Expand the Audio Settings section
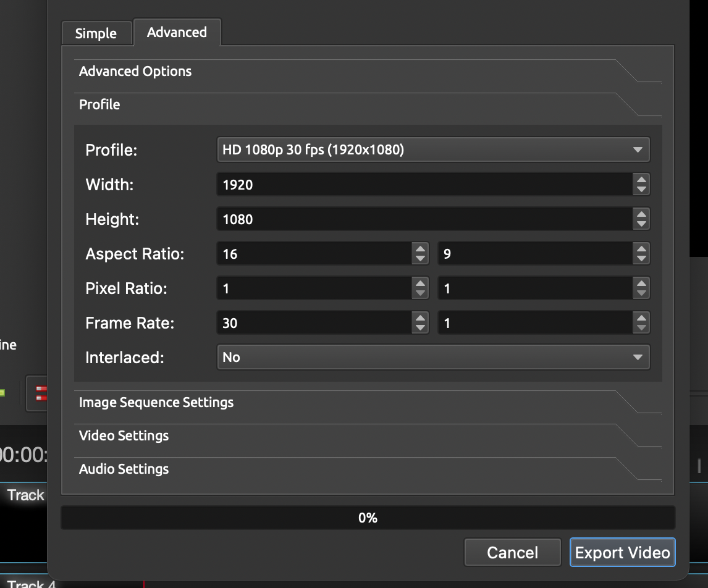Screen dimensions: 708x588 (x=368, y=469)
